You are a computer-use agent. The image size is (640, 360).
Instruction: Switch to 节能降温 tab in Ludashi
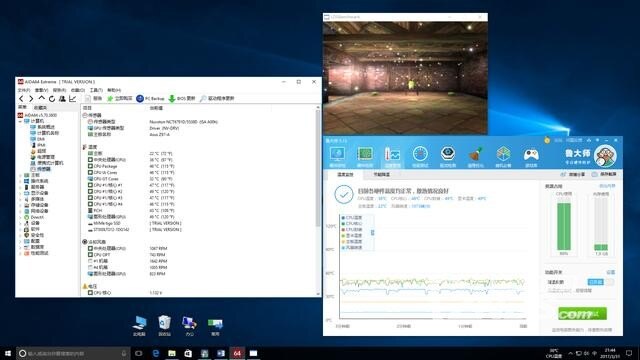[x=381, y=174]
